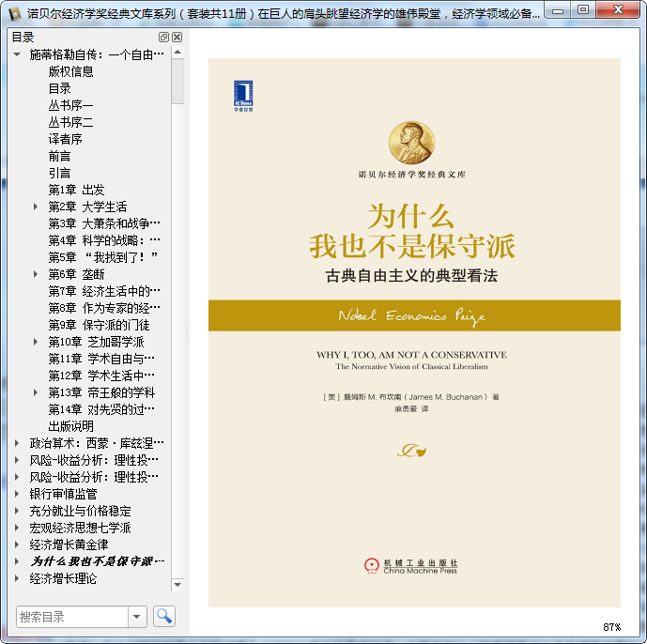Expand 第13章 帝王般的学科
Image resolution: width=647 pixels, height=644 pixels.
36,392
